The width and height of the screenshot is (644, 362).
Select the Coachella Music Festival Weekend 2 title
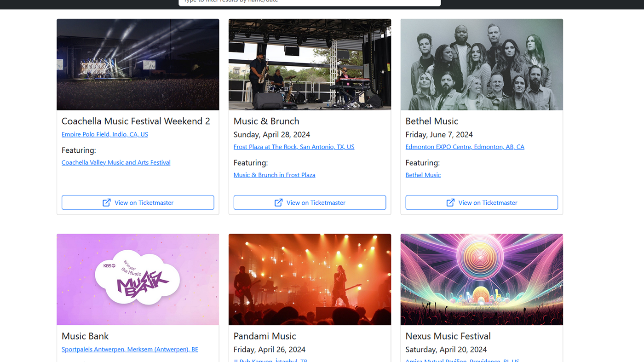click(x=136, y=121)
